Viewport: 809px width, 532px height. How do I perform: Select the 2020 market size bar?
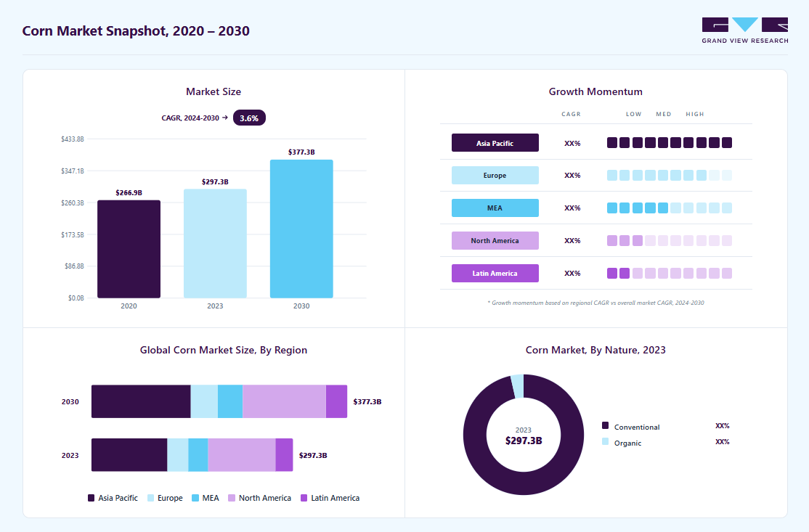click(x=129, y=249)
